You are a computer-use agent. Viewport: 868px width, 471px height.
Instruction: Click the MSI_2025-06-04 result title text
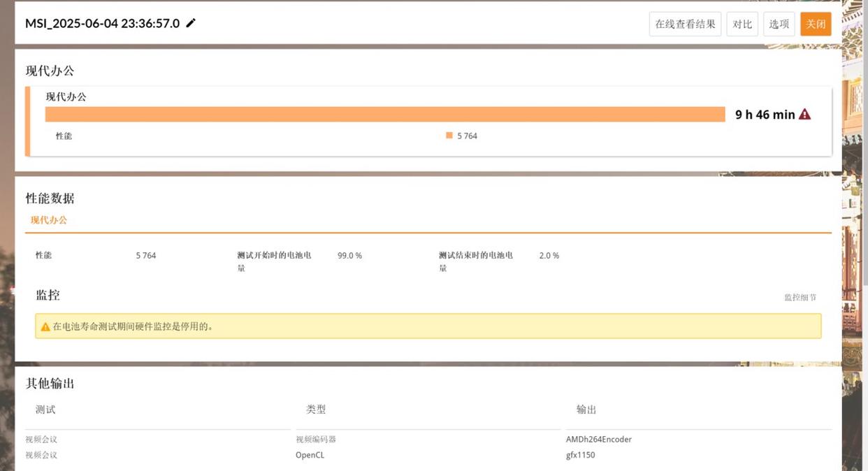click(x=102, y=24)
